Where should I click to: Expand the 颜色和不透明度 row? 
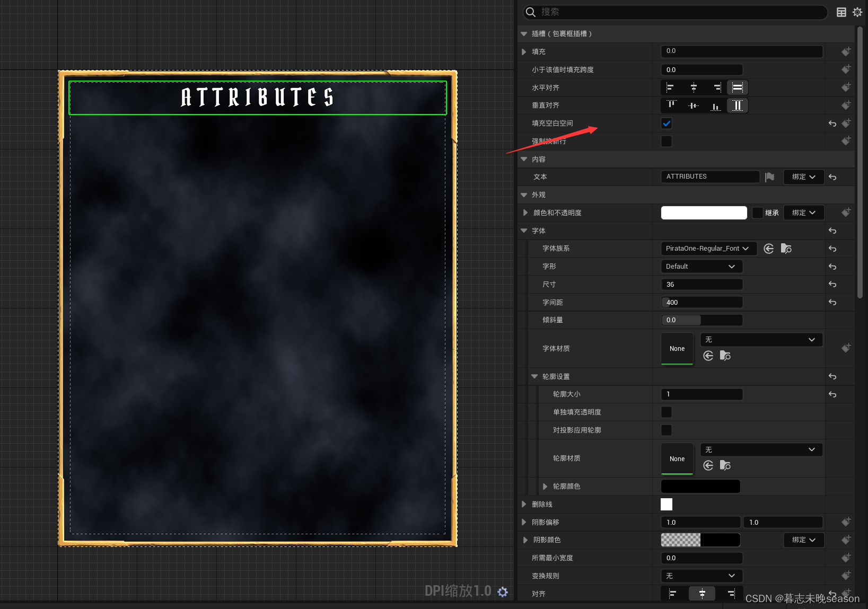pos(525,213)
